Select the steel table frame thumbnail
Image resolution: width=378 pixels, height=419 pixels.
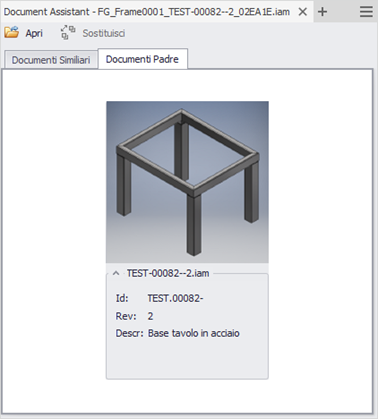187,182
